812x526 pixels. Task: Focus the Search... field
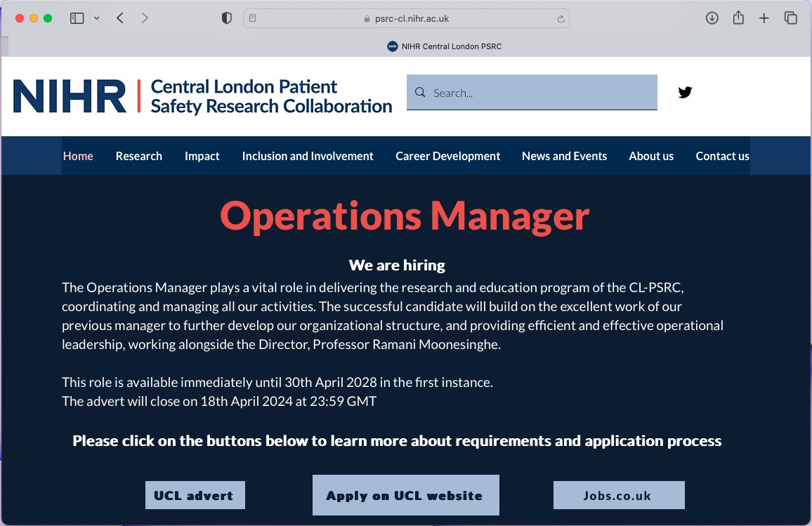[x=532, y=92]
